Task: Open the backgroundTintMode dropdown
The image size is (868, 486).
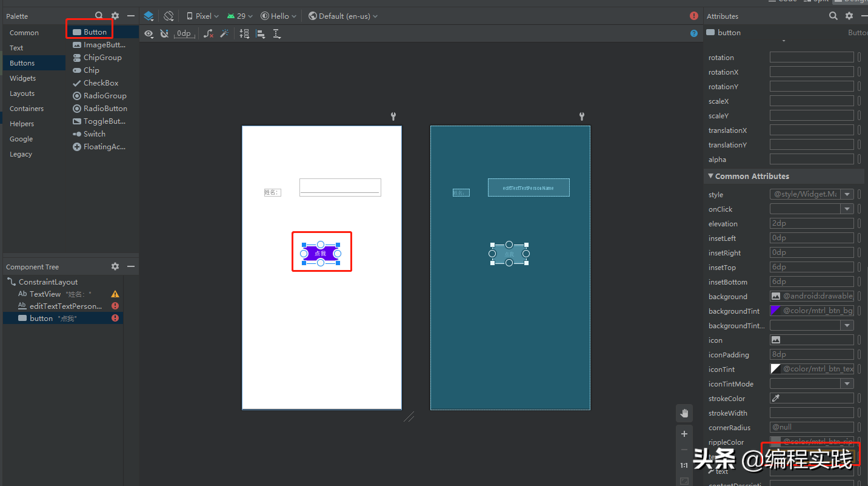Action: pyautogui.click(x=847, y=326)
